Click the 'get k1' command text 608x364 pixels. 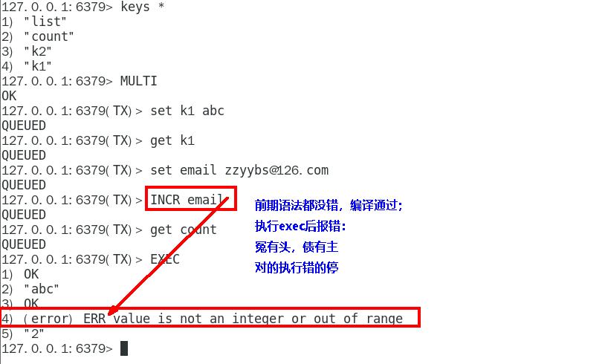pos(172,140)
